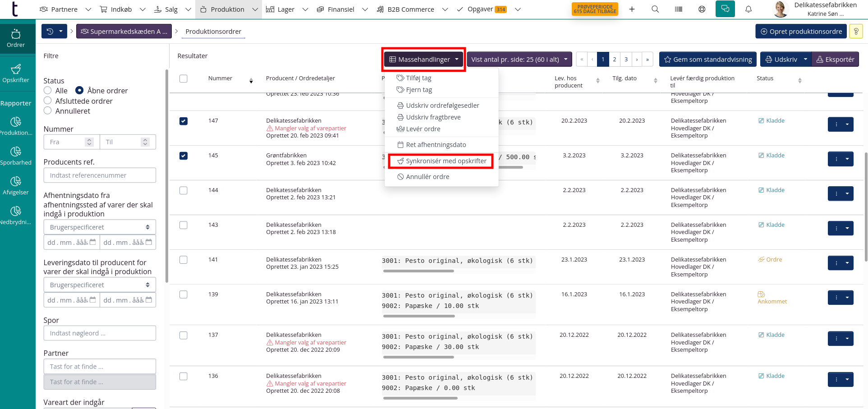Select the Alle status radio button
Screen dimensions: 868x409
[48, 91]
